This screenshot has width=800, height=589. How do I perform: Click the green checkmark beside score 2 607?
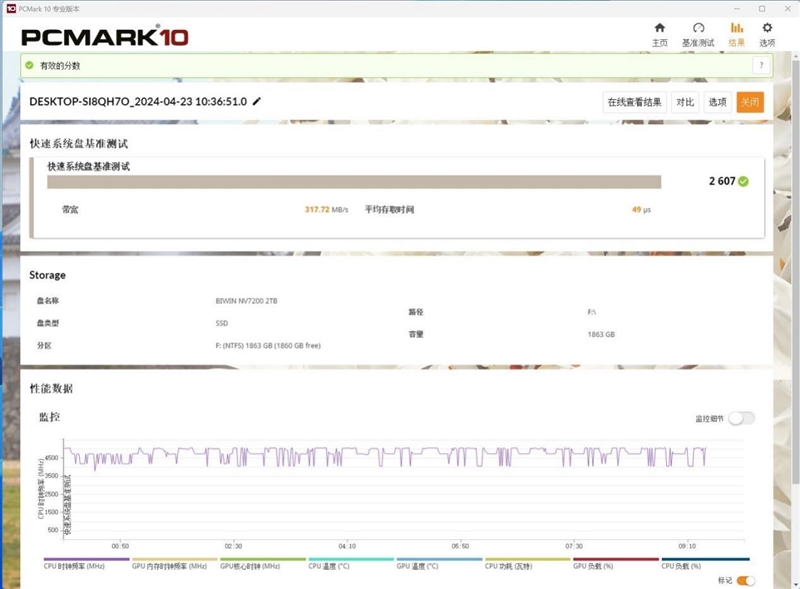pos(743,181)
